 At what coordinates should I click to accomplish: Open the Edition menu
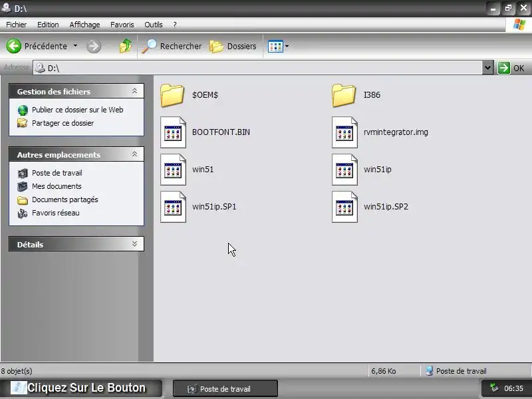(x=48, y=25)
